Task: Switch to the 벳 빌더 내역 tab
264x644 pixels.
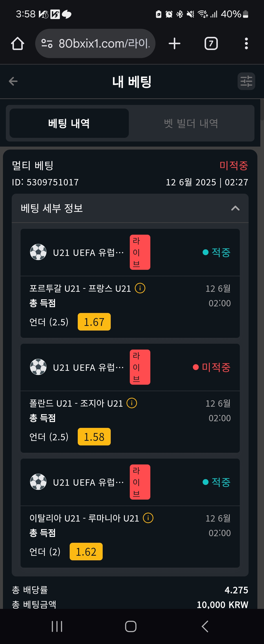Action: point(191,123)
